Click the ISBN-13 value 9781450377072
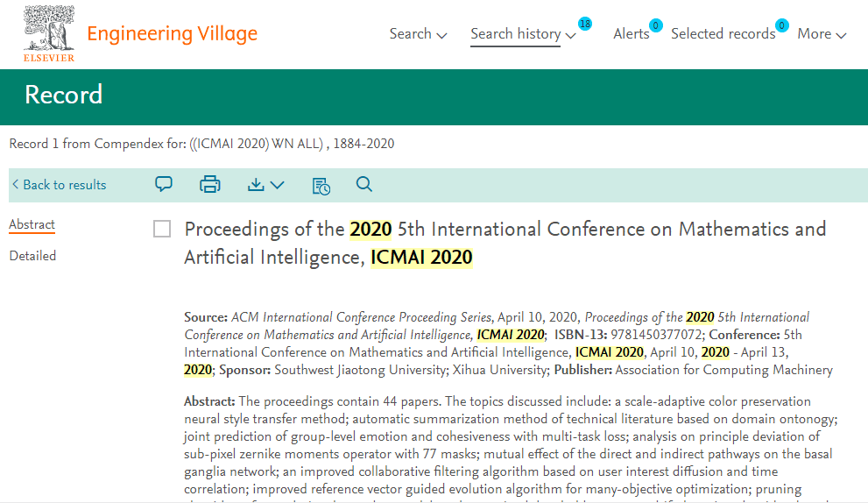 pos(657,335)
